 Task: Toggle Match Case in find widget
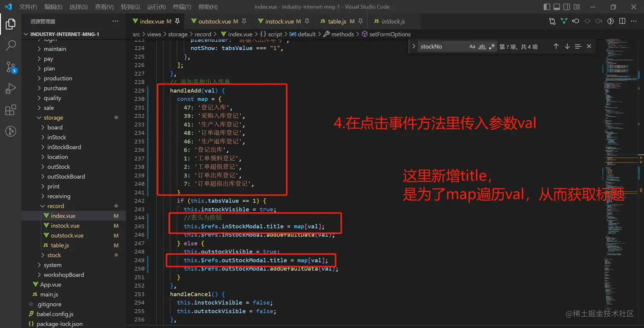tap(472, 46)
